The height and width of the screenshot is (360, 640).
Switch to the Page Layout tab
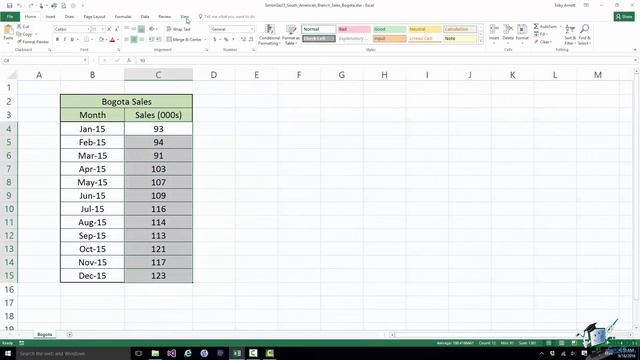[x=94, y=17]
